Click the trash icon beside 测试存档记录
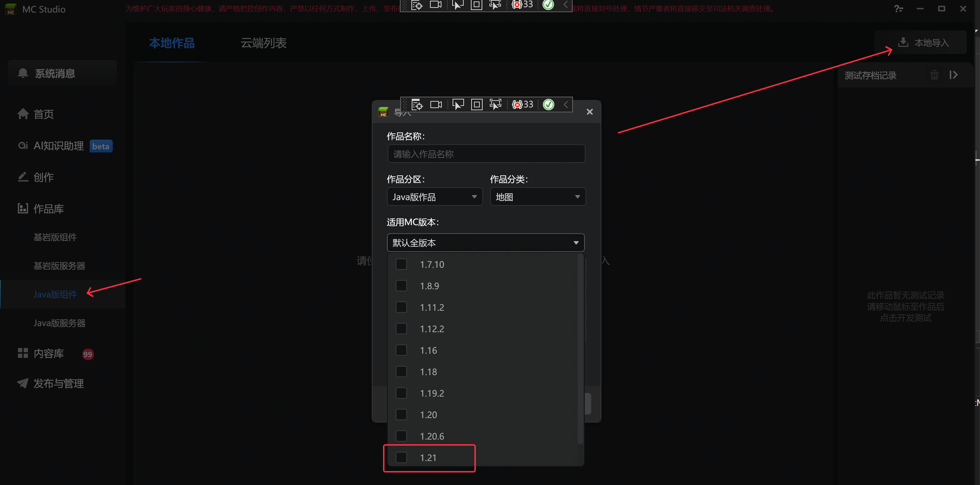 tap(934, 75)
